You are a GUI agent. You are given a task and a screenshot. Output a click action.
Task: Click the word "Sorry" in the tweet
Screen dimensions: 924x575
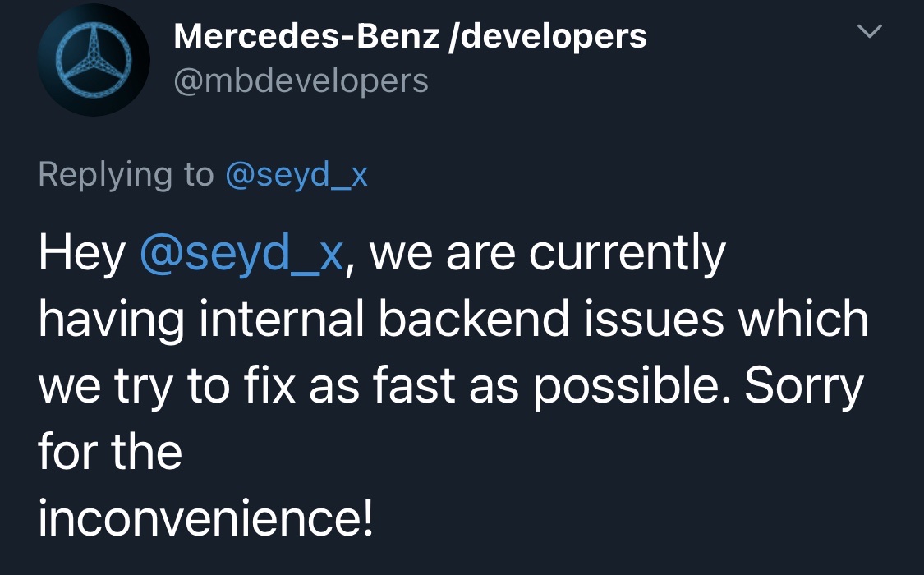804,386
